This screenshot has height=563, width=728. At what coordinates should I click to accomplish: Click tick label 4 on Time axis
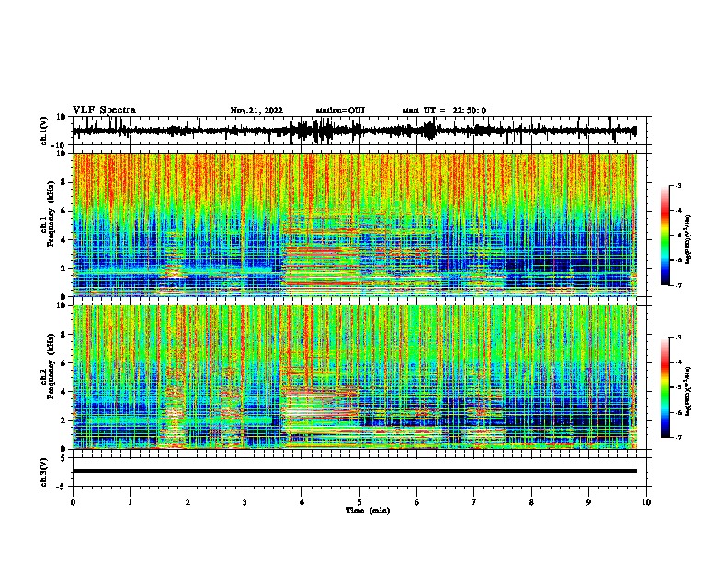(302, 502)
